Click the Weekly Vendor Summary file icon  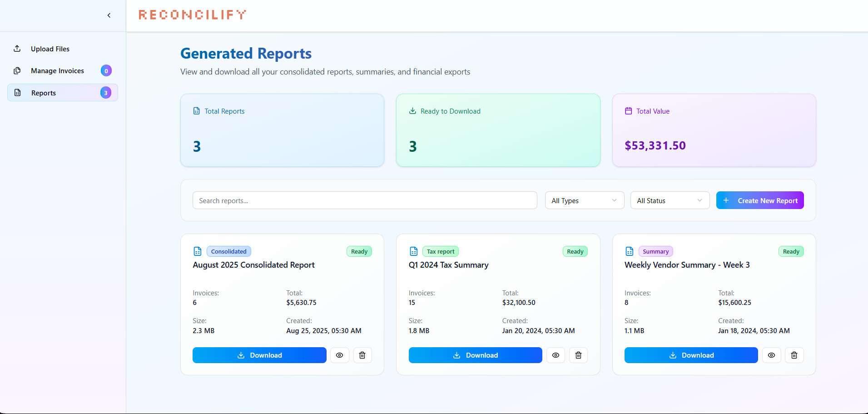point(630,251)
